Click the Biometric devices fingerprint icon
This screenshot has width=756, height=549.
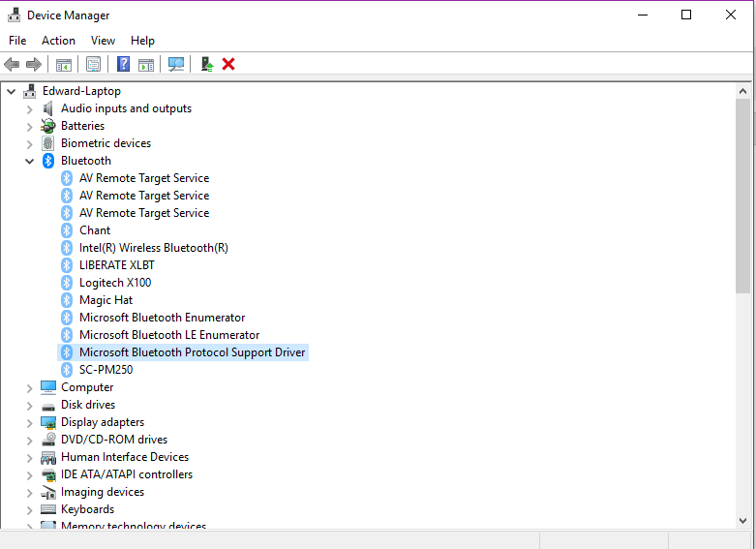pos(47,143)
